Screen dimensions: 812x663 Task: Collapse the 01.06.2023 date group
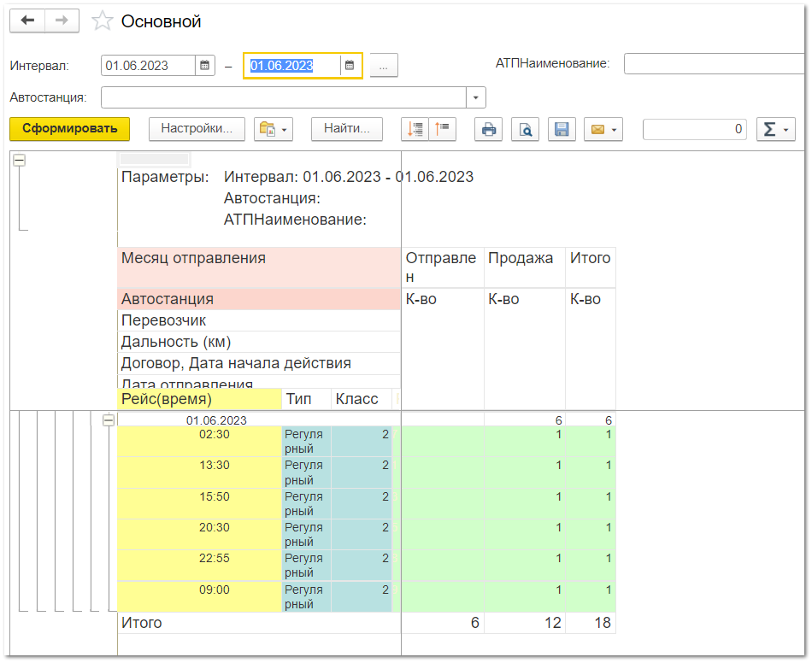(108, 420)
